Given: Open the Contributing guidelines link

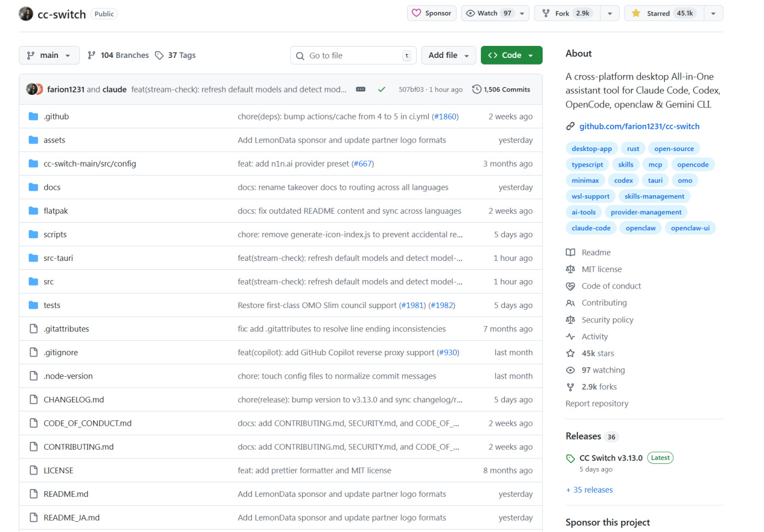Looking at the screenshot, I should (x=604, y=303).
